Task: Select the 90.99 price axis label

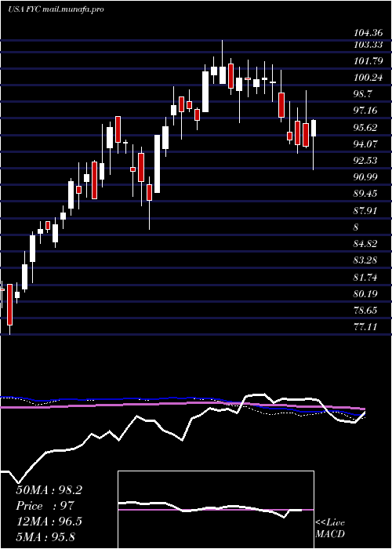Action: pyautogui.click(x=366, y=177)
